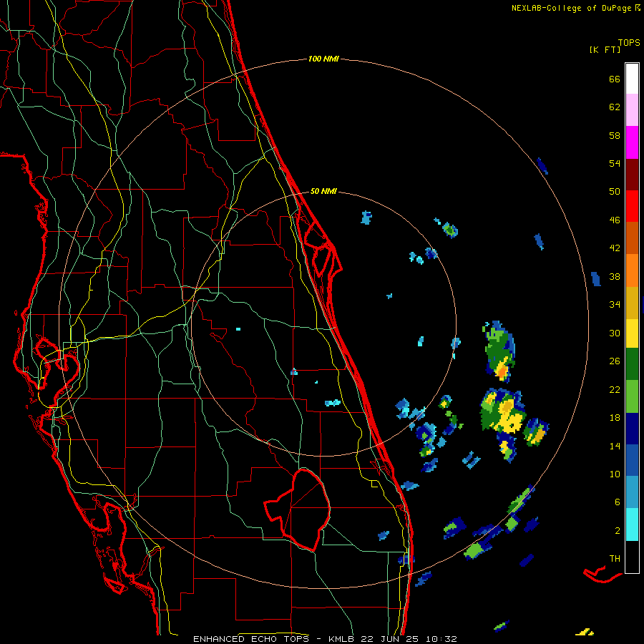Click the light green legend swatch

[632, 396]
